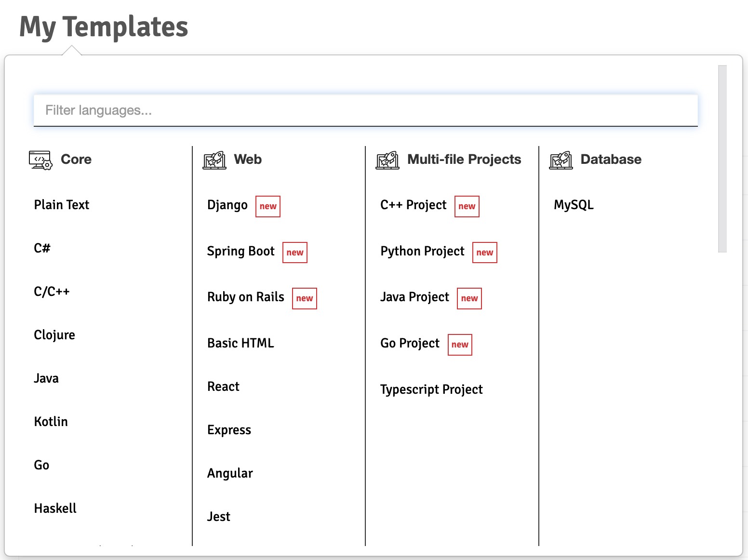Pick Kotlin from the Core languages
Screen dimensions: 748x560
click(51, 422)
